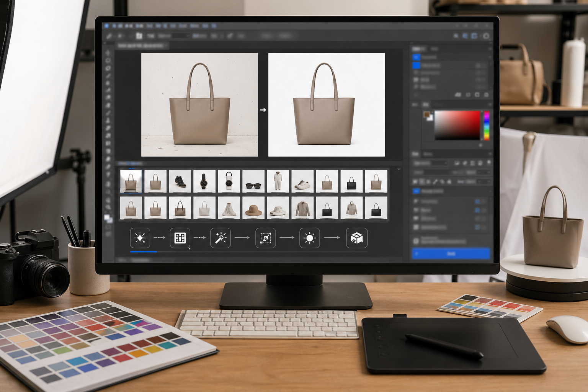Select the open document tab above the canvas
The image size is (588, 392).
pos(141,46)
